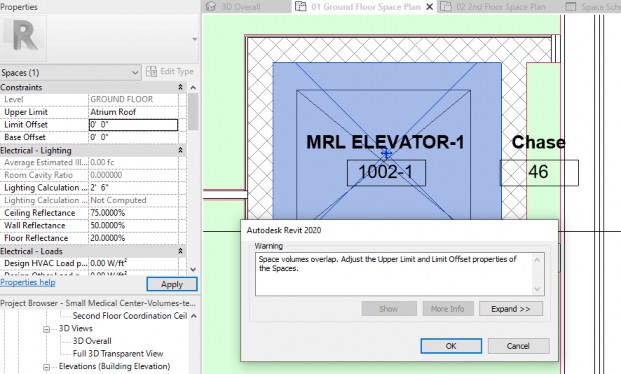Select the 3D Overall view tab icon
Image resolution: width=621 pixels, height=374 pixels.
coord(211,7)
